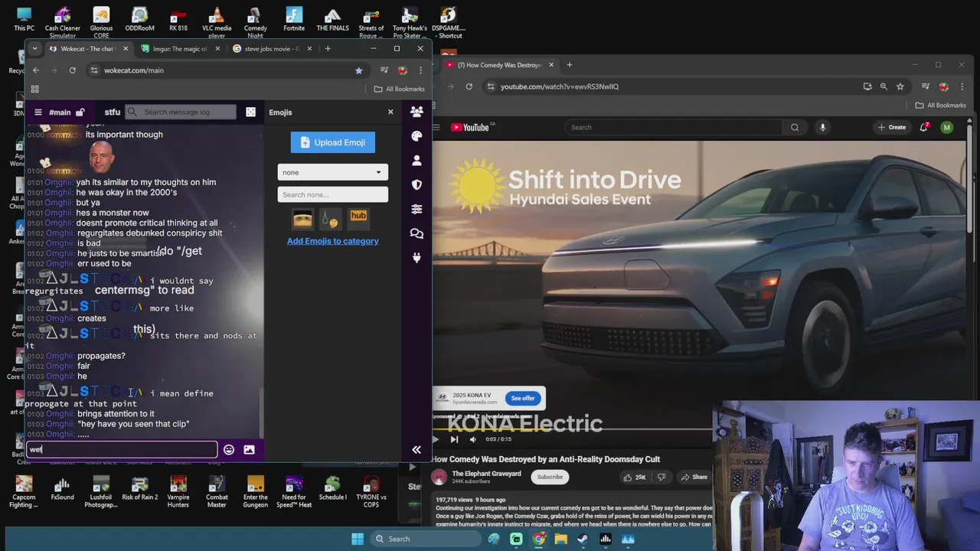Open the theme palette sidebar icon
This screenshot has height=551, width=980.
click(x=416, y=136)
